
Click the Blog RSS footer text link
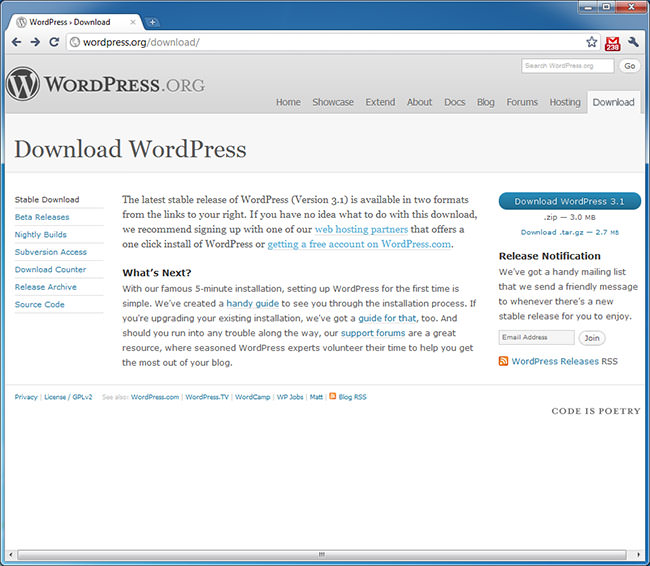pos(352,397)
